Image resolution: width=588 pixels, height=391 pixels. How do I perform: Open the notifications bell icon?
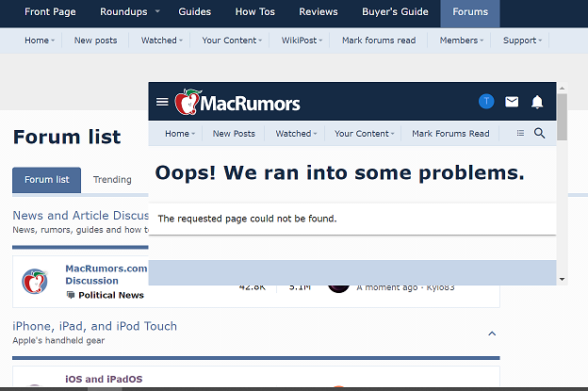click(x=537, y=102)
